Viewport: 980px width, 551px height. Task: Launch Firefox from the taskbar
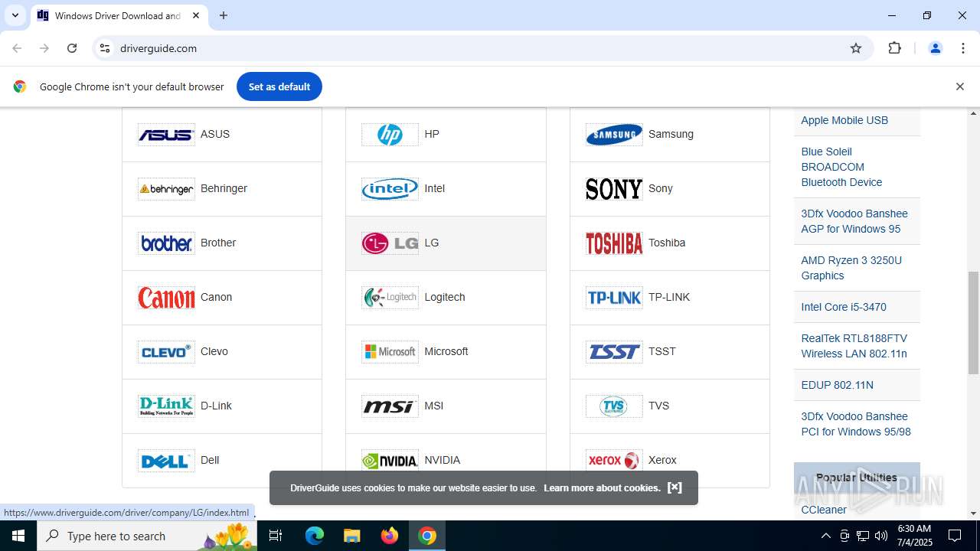[x=390, y=536]
